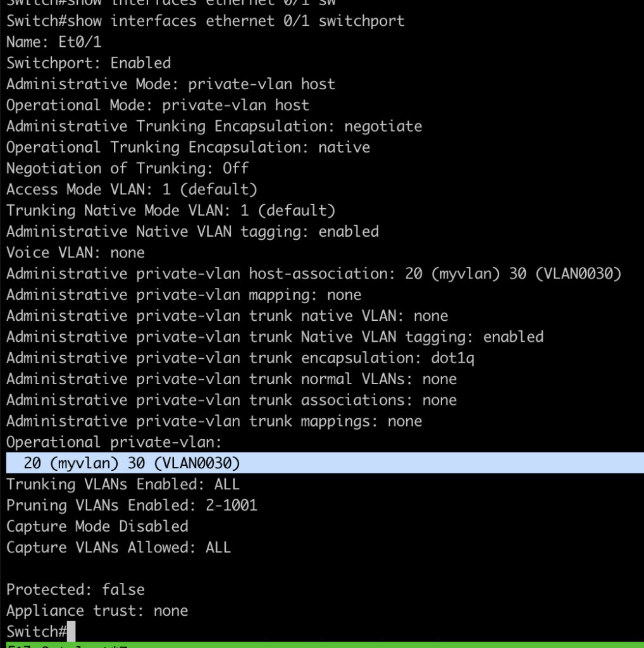Click "Administrative Mode: private-vlan host" line

tap(171, 84)
